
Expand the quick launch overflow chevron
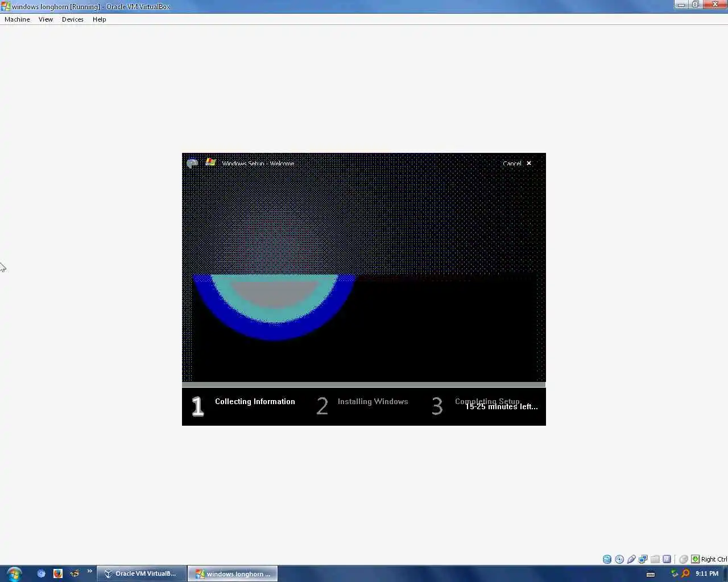click(x=89, y=571)
